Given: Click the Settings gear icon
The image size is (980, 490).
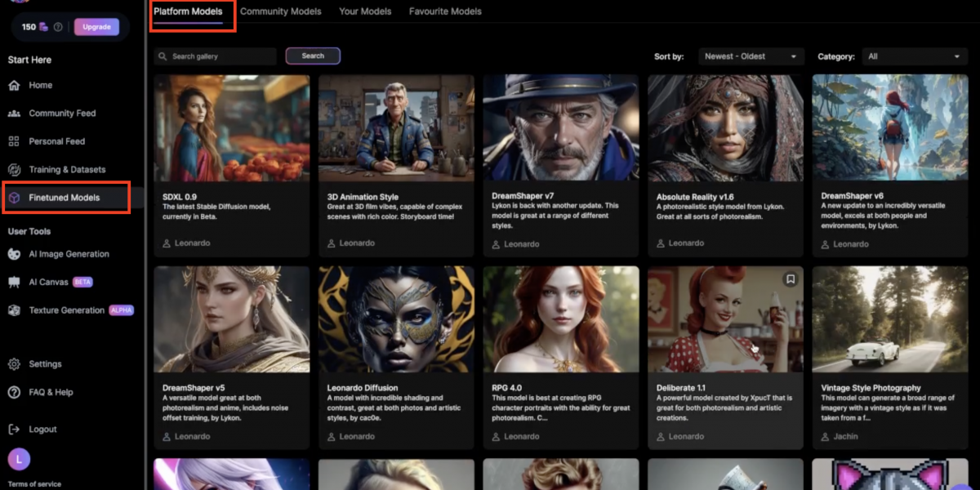Looking at the screenshot, I should (x=14, y=364).
